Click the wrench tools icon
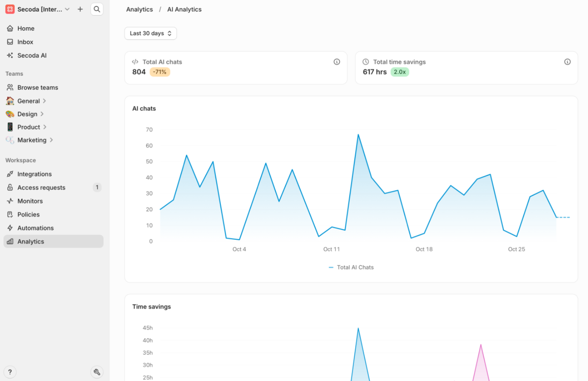 [x=97, y=372]
